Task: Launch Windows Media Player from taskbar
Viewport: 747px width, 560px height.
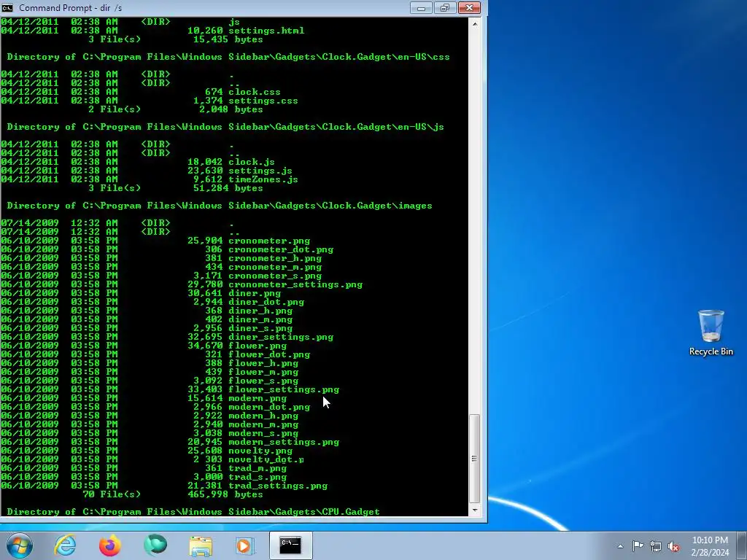Action: point(245,545)
